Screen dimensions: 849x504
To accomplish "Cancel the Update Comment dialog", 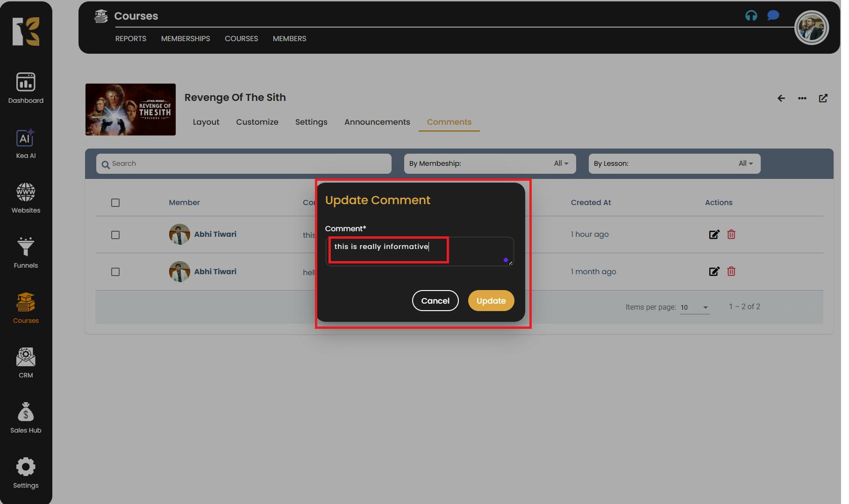I will [x=435, y=301].
